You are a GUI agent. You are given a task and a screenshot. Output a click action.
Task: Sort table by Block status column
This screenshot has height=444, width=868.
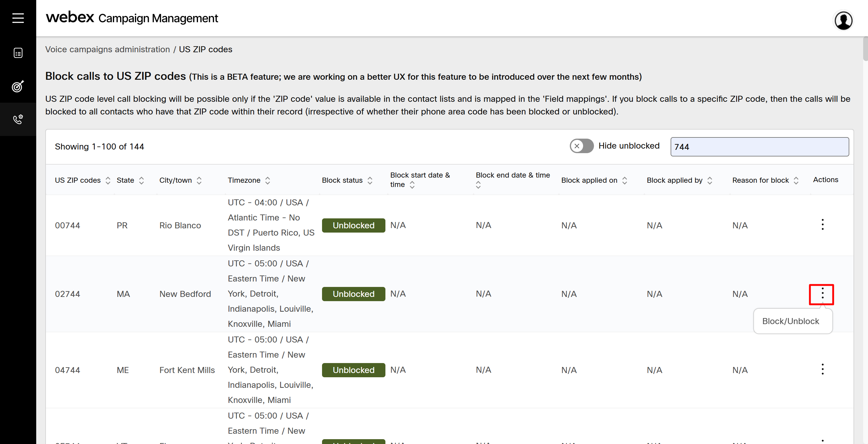coord(370,180)
